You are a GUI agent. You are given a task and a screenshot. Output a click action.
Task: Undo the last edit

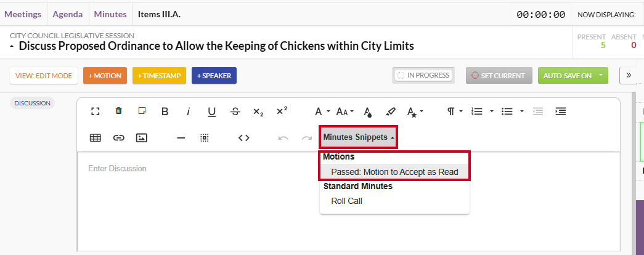pyautogui.click(x=283, y=138)
